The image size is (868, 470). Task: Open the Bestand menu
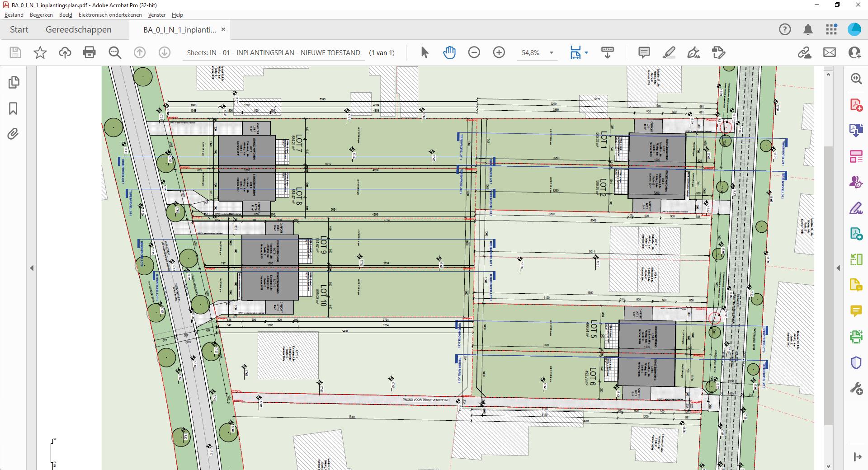(x=14, y=15)
